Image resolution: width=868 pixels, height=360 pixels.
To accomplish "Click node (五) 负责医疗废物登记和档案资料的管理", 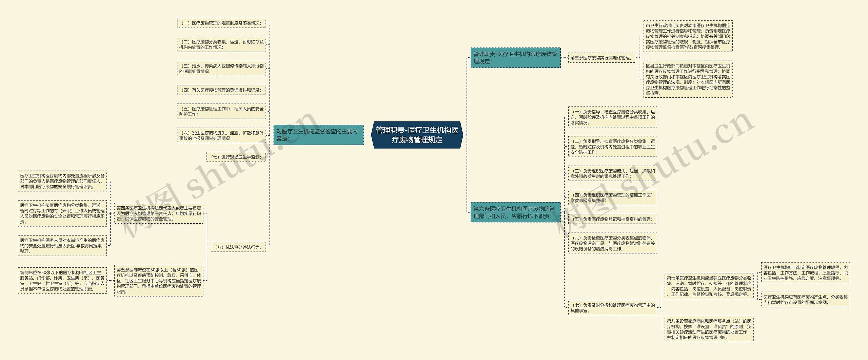I will click(612, 219).
